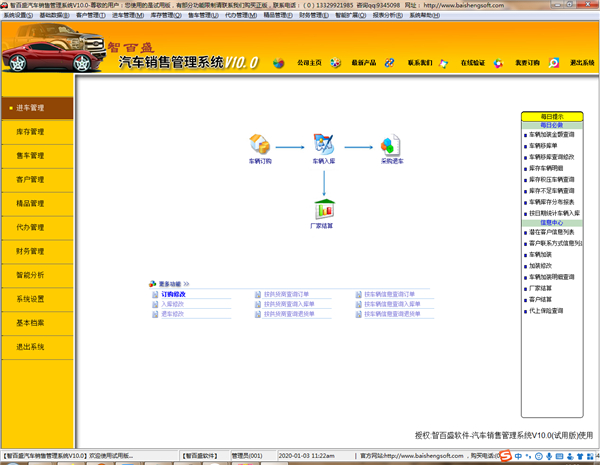Click the icon left of 我要订购
This screenshot has height=465, width=600.
click(498, 63)
